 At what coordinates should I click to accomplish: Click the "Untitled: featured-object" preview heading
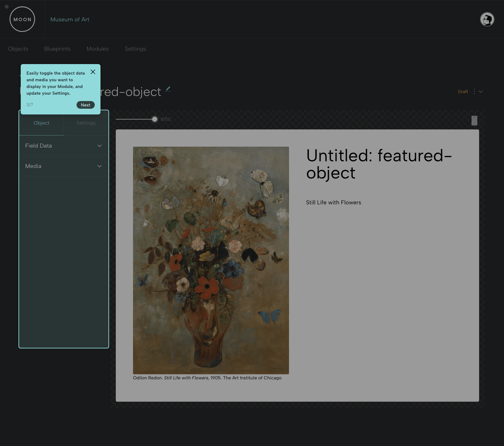379,164
